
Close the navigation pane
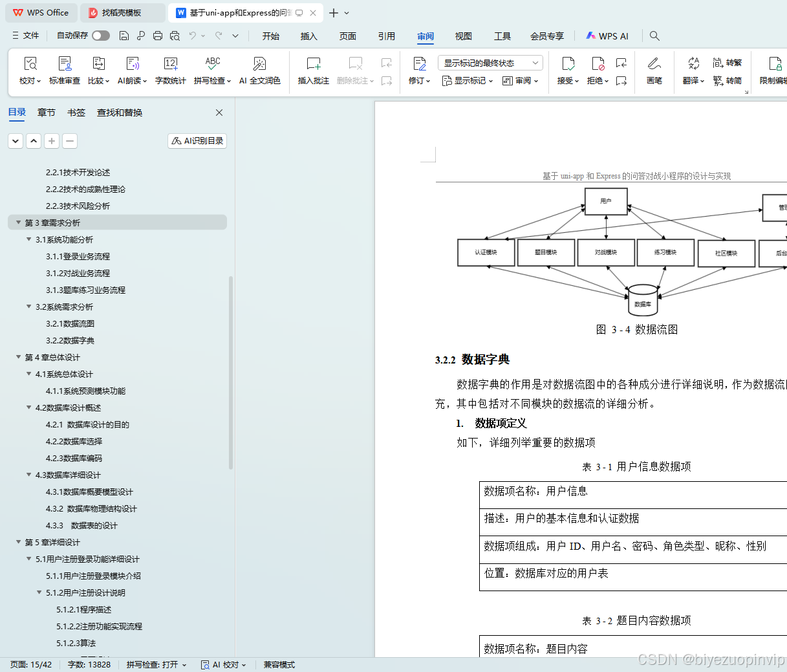[x=219, y=113]
